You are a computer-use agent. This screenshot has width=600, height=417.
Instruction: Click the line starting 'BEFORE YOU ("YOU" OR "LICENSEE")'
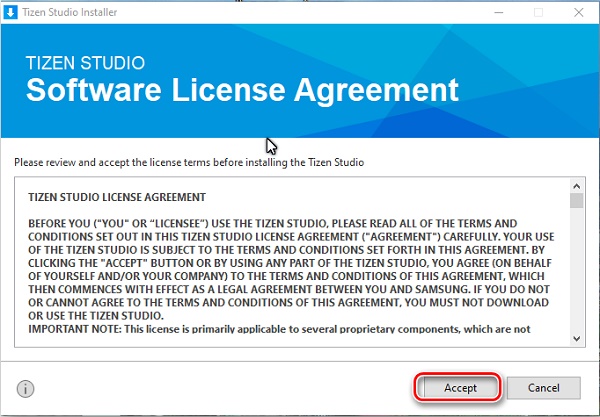272,223
